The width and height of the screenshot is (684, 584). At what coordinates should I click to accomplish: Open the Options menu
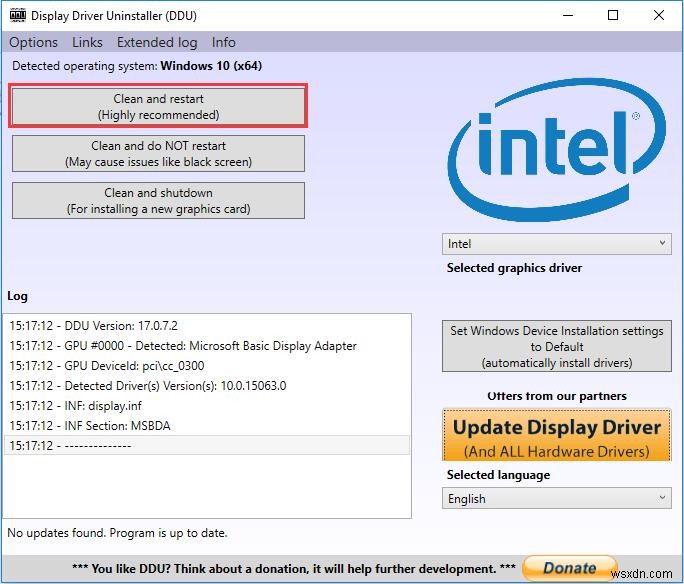[34, 42]
